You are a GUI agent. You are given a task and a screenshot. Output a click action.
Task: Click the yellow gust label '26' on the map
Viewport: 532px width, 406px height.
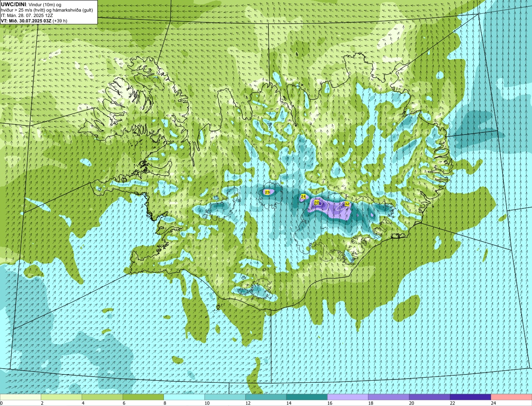tap(303, 196)
